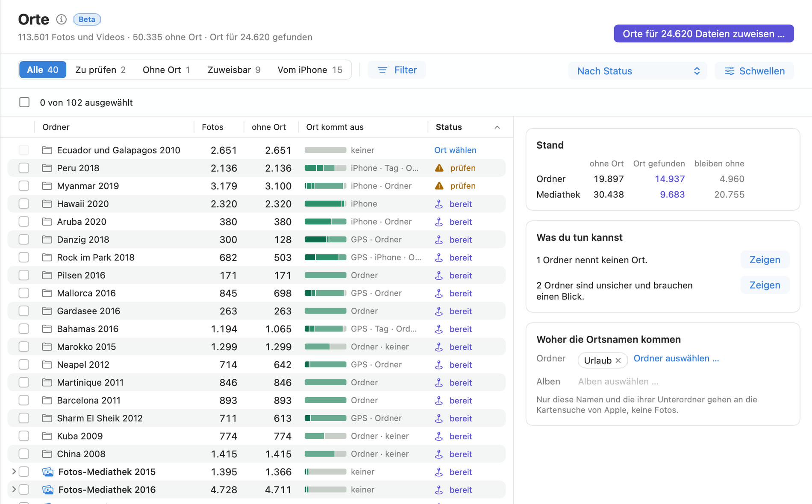Click the pin icon in Gardasee 2016 row

coord(439,311)
